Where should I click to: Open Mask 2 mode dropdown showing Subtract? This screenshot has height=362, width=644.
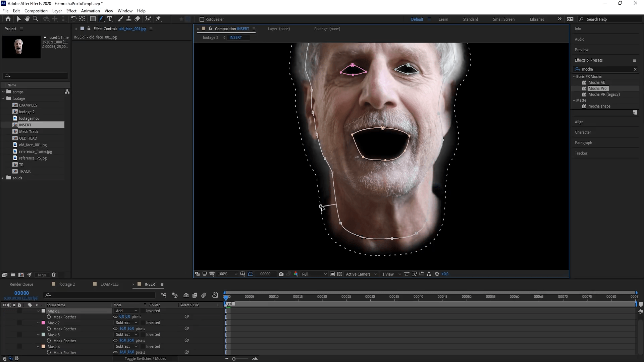(126, 323)
